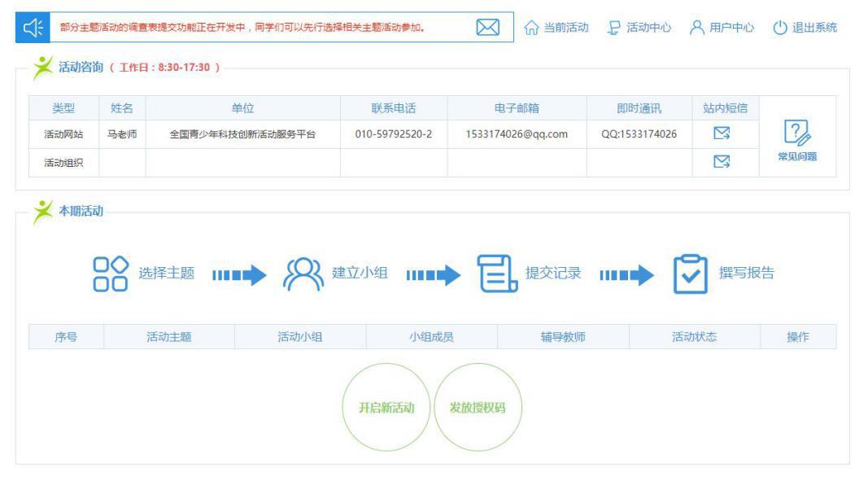Viewport: 868px width, 477px height.
Task: Click the 撰写报告 clipboard check icon
Action: [691, 274]
